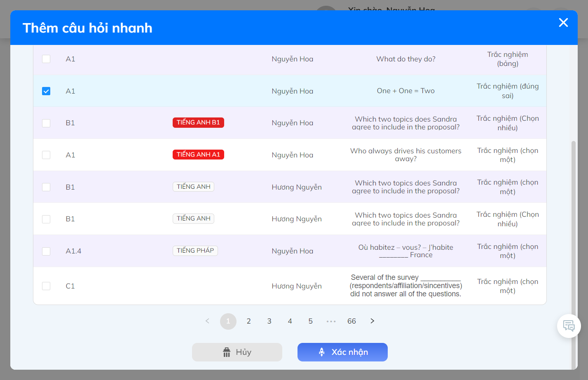The image size is (588, 380).
Task: Click the A1.4 level cell
Action: click(74, 251)
